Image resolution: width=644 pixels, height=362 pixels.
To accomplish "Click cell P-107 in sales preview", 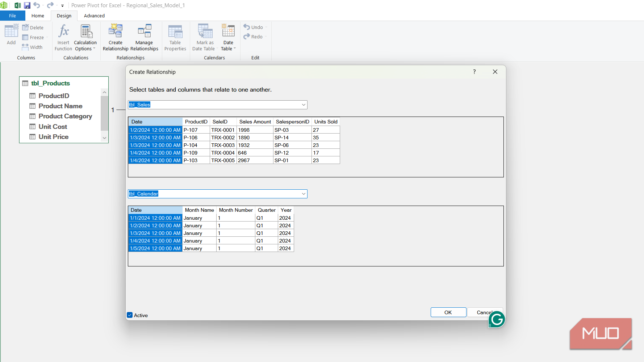I will (x=196, y=130).
